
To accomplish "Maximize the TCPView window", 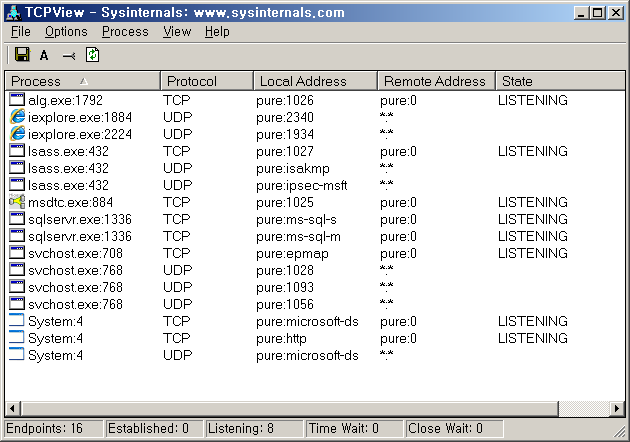I will (597, 13).
